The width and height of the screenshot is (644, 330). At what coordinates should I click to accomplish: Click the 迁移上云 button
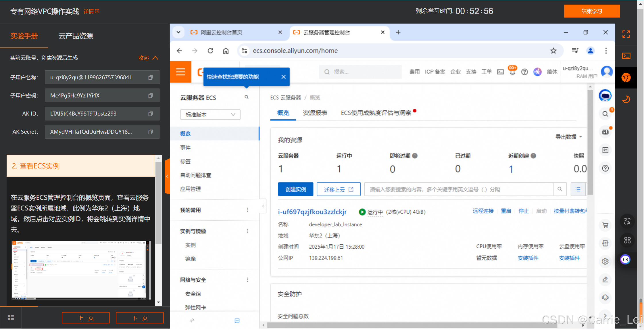pyautogui.click(x=339, y=189)
